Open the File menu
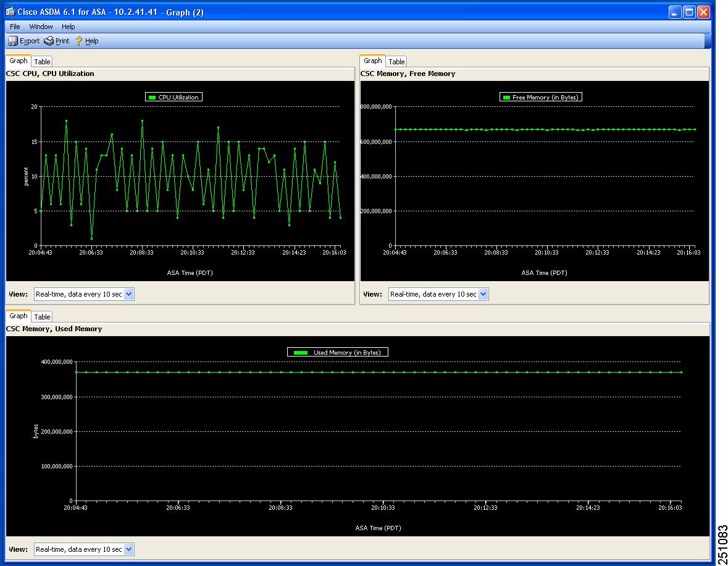This screenshot has width=728, height=566. [15, 27]
